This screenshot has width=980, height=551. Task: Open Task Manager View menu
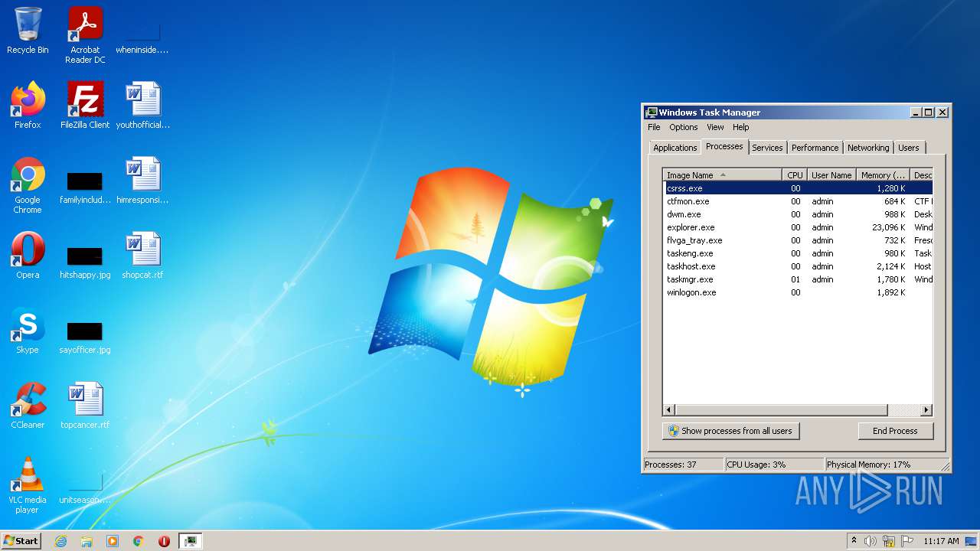[x=715, y=127]
